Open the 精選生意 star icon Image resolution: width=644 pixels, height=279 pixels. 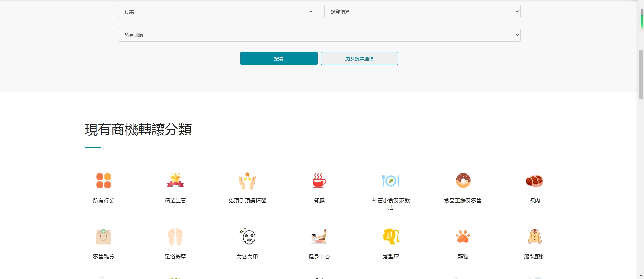175,181
